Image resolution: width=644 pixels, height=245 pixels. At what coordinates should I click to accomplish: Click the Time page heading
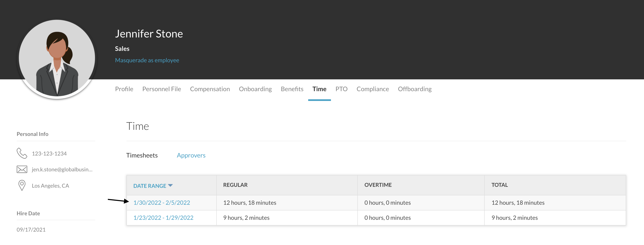pyautogui.click(x=137, y=126)
